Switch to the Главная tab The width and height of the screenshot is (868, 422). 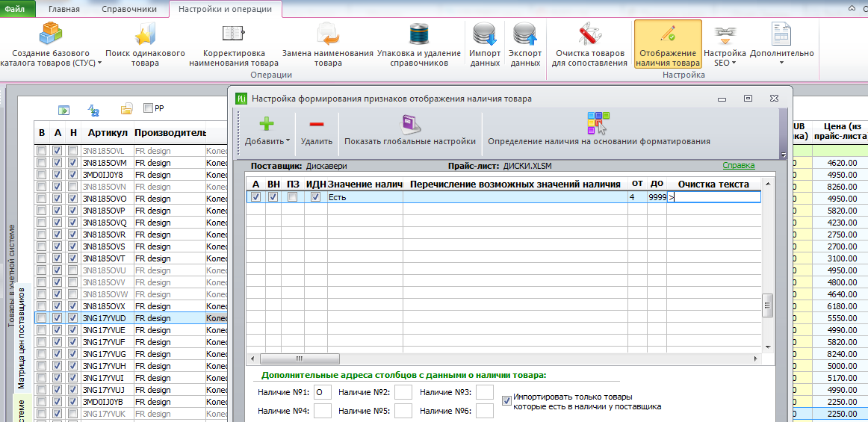pos(63,10)
